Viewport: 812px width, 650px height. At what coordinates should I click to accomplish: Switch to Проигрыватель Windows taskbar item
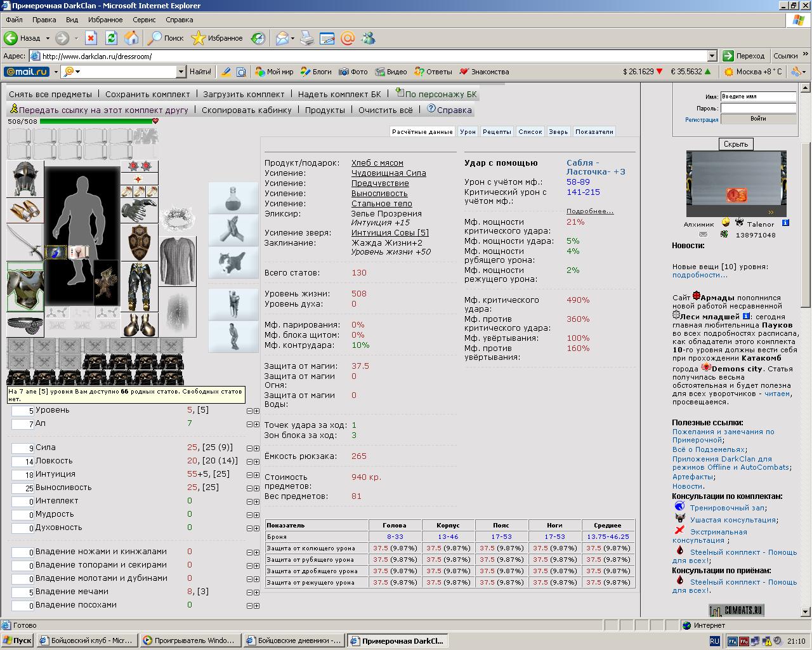tap(190, 640)
